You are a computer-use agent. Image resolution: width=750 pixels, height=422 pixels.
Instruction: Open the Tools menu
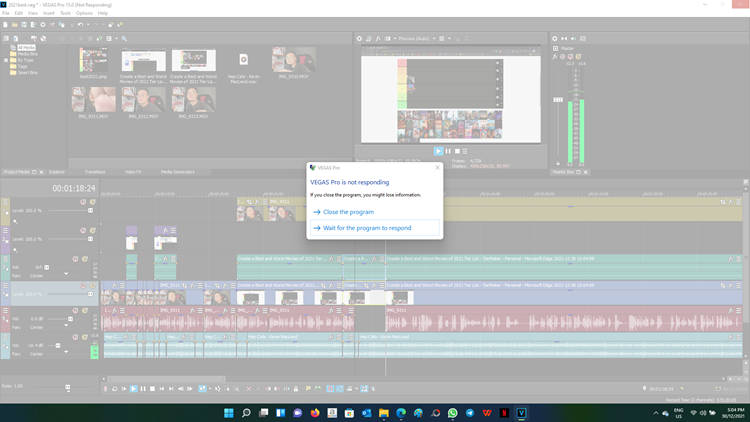tap(66, 13)
